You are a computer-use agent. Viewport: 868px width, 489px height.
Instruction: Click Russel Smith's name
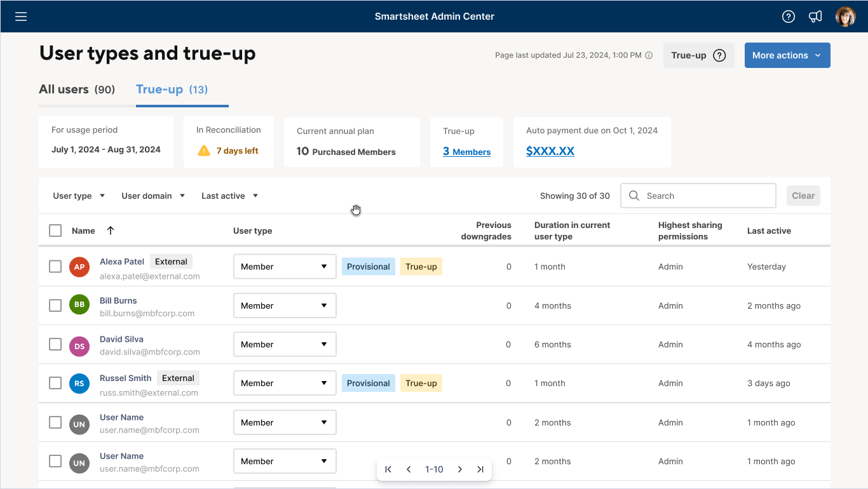click(x=125, y=378)
